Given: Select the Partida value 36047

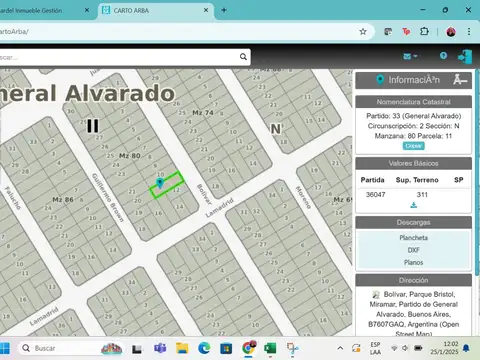Looking at the screenshot, I should click(375, 195).
